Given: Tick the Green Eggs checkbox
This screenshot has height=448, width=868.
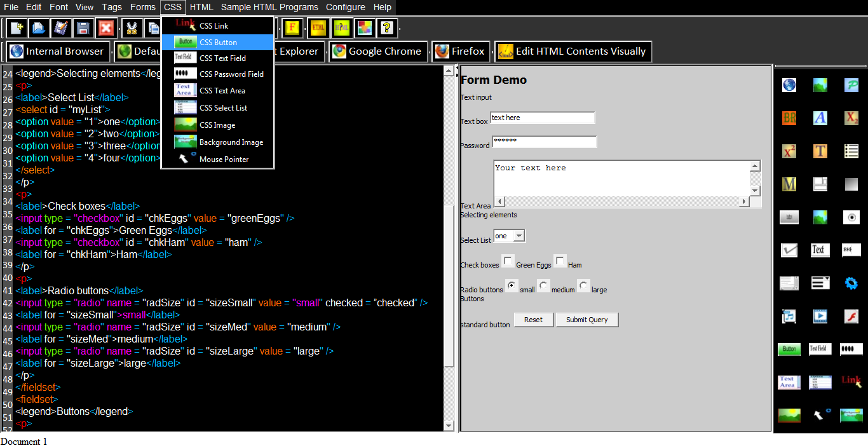Looking at the screenshot, I should coord(508,261).
